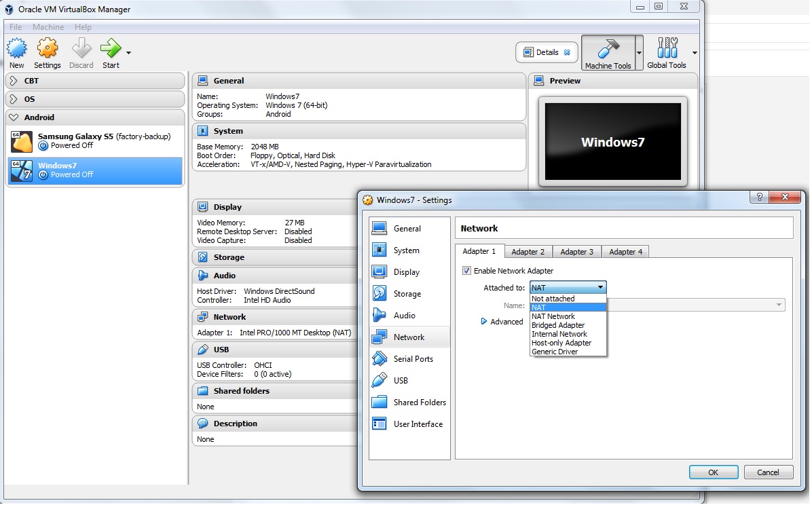Expand the CBT group

pyautogui.click(x=14, y=81)
